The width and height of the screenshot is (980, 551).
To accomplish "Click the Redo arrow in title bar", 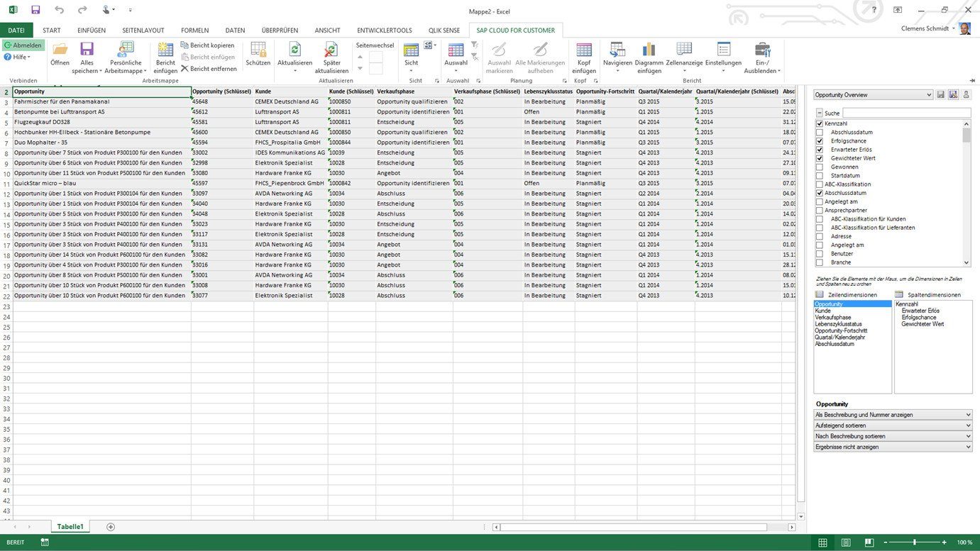I will point(82,10).
